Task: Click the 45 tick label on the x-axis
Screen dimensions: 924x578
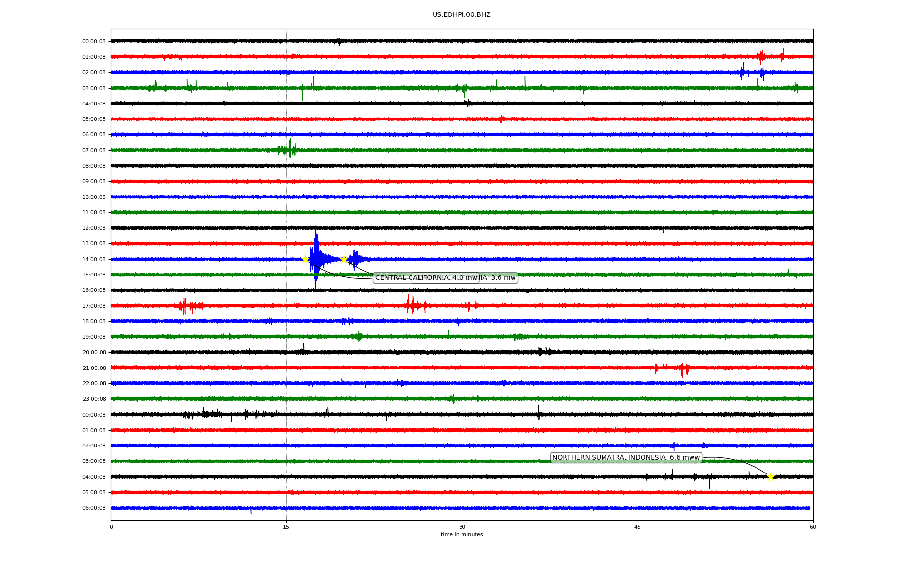Action: click(x=638, y=527)
